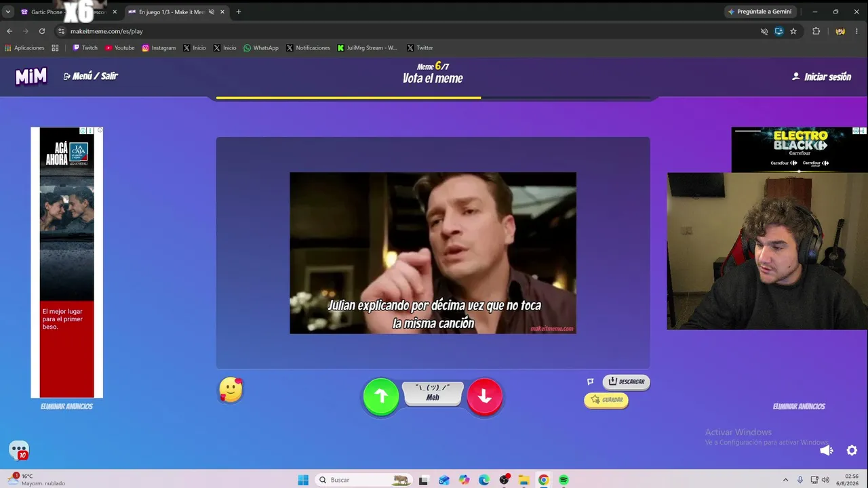The width and height of the screenshot is (868, 488).
Task: Expand the tab search dropdown
Action: pyautogui.click(x=8, y=12)
